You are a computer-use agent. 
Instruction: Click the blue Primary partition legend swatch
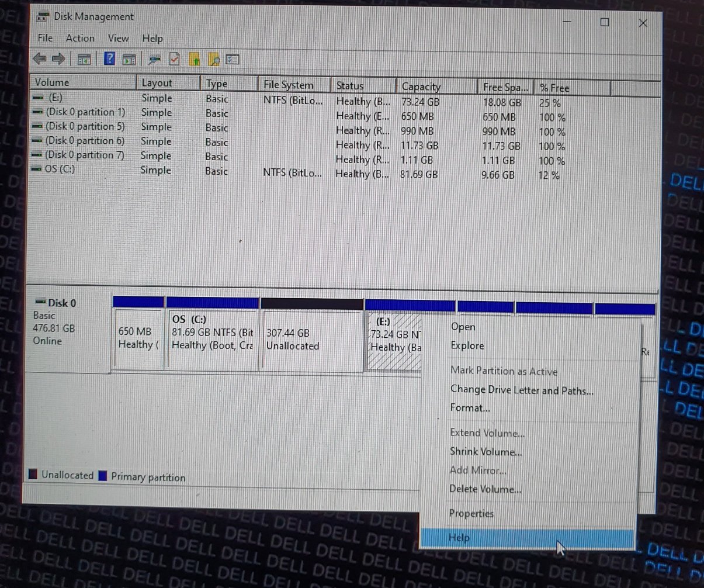click(103, 476)
